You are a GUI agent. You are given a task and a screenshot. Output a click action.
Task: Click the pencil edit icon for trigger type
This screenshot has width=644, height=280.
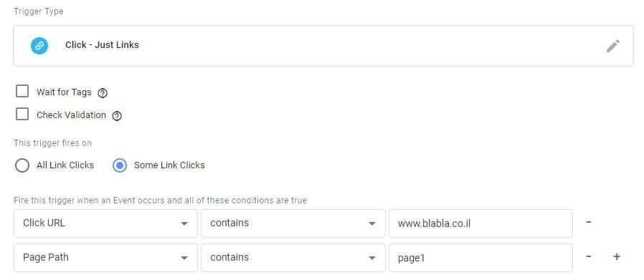tap(612, 46)
